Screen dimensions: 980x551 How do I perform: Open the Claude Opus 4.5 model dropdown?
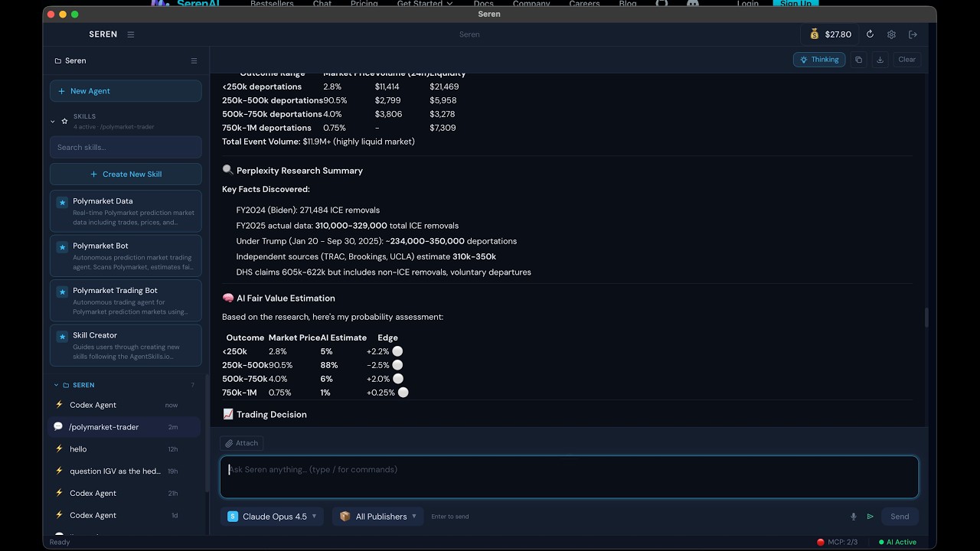click(x=273, y=517)
